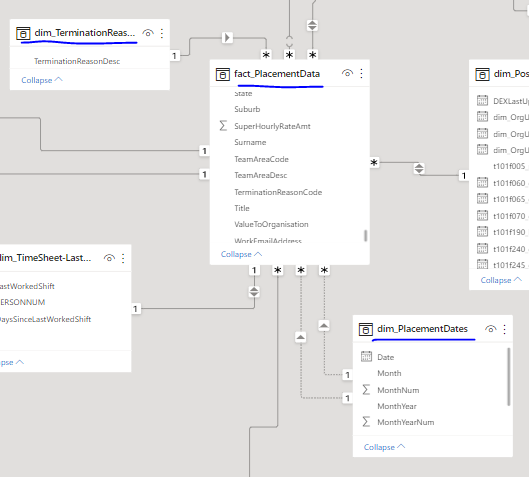Collapse the dim_TerminationReas table

pos(42,80)
